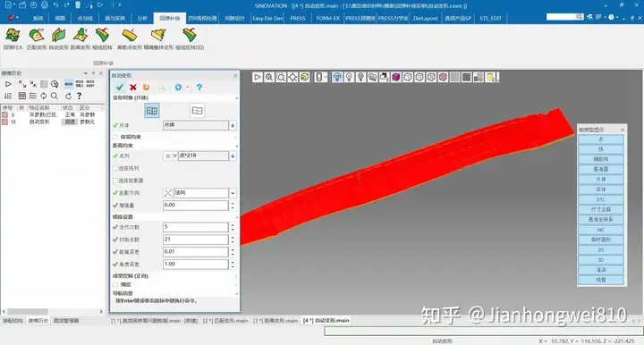
Task: Collapse the 精度设置 section header
Action: click(x=236, y=217)
